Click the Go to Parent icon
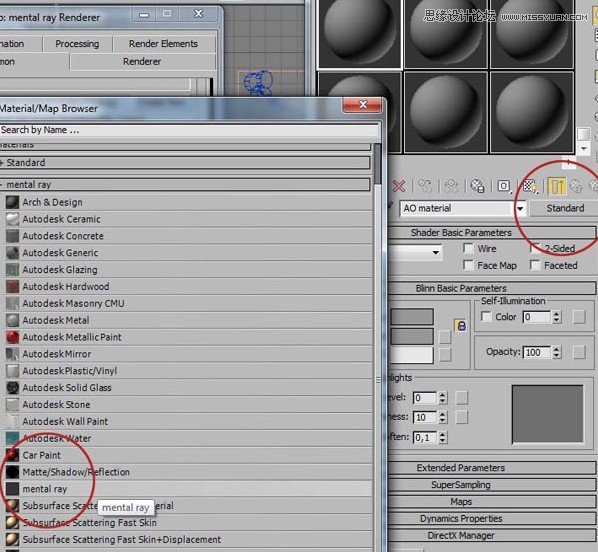This screenshot has height=552, width=598. point(576,186)
